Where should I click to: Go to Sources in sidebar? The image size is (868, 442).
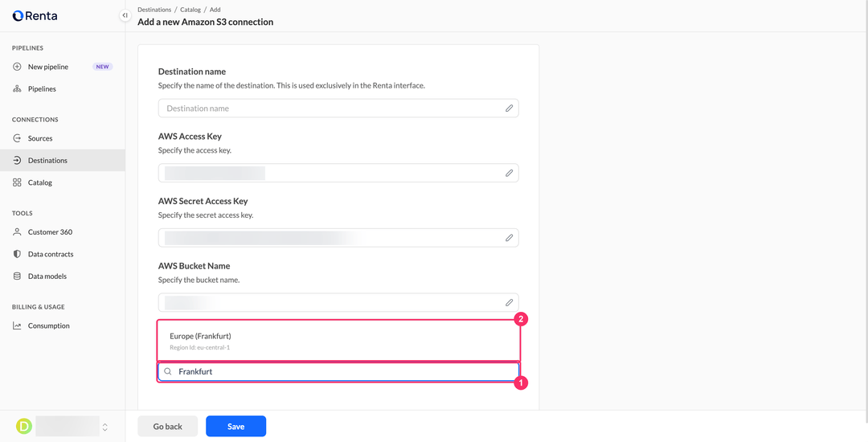63,138
